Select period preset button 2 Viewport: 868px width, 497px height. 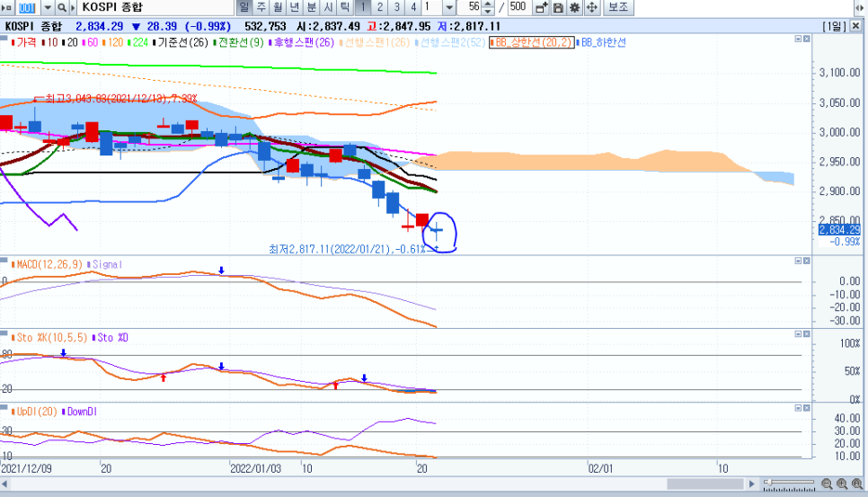tap(380, 7)
